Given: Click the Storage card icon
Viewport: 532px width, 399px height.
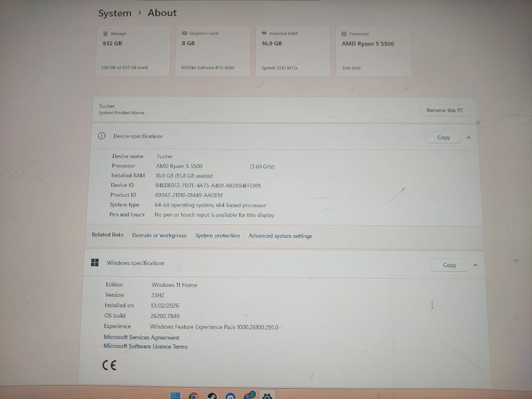Looking at the screenshot, I should coord(105,34).
